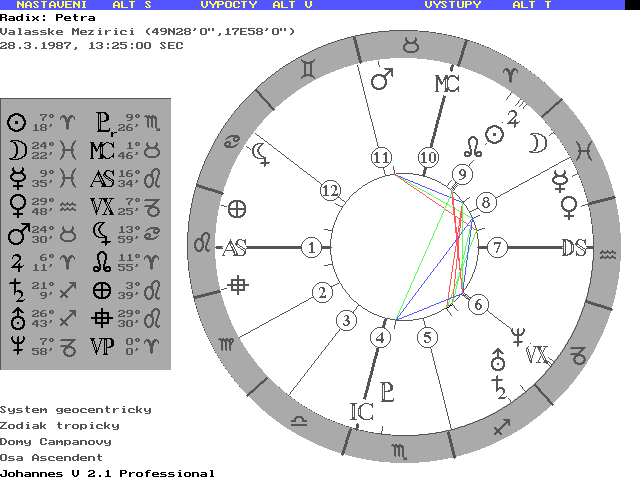Viewport: 640px width, 480px height.
Task: Click the Pluto glyph near the IC
Action: (387, 392)
